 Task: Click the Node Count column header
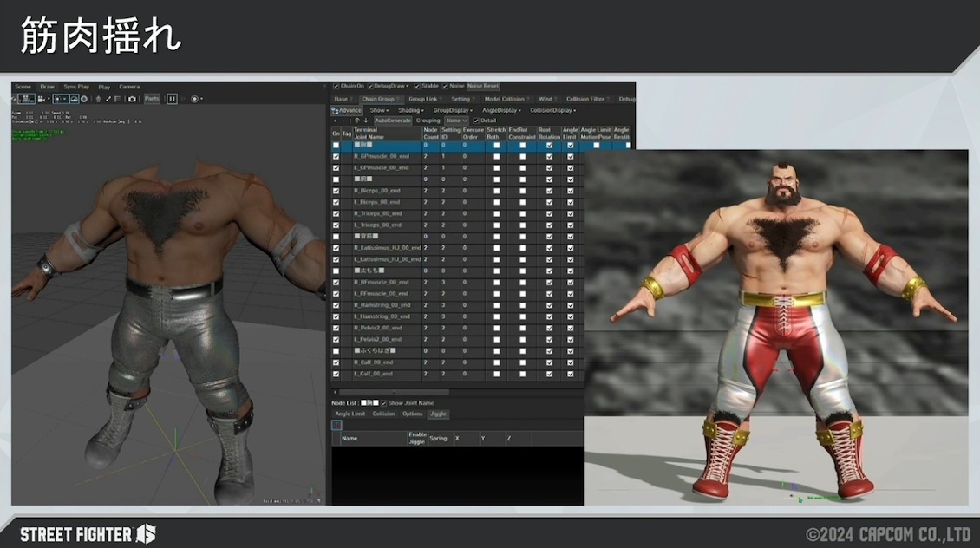pyautogui.click(x=431, y=134)
